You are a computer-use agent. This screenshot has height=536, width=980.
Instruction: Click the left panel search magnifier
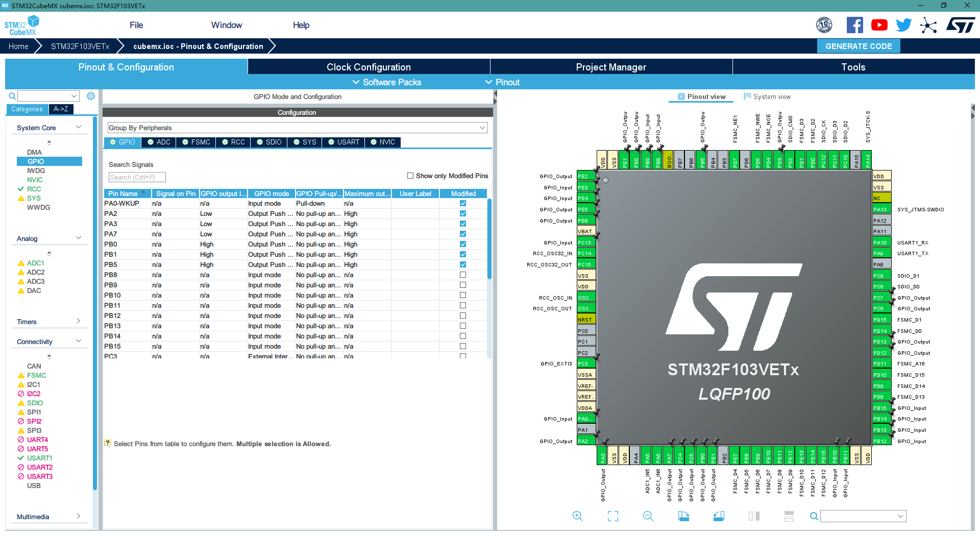[12, 96]
